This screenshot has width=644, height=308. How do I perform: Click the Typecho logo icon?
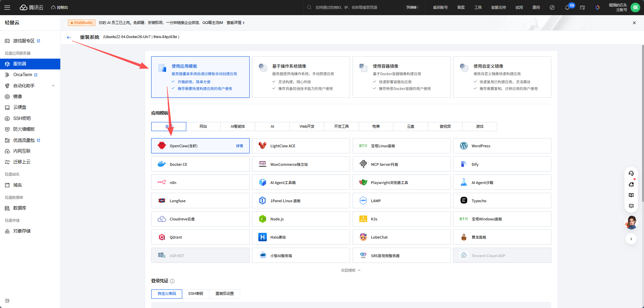[464, 201]
